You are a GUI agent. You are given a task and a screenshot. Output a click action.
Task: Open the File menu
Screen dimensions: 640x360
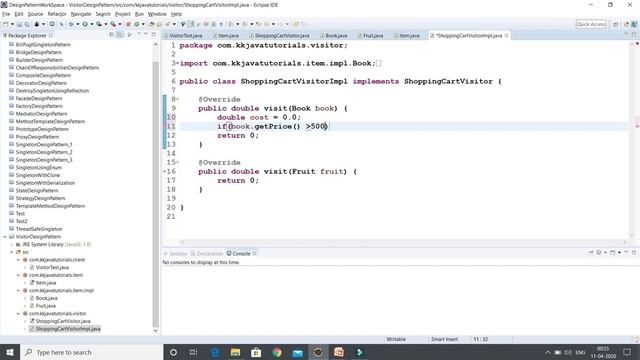6,14
